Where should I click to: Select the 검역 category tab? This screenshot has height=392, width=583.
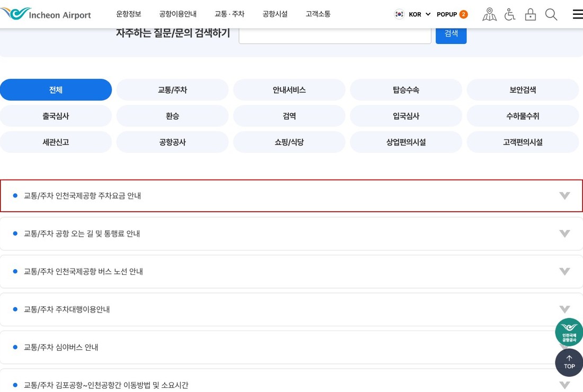(289, 116)
